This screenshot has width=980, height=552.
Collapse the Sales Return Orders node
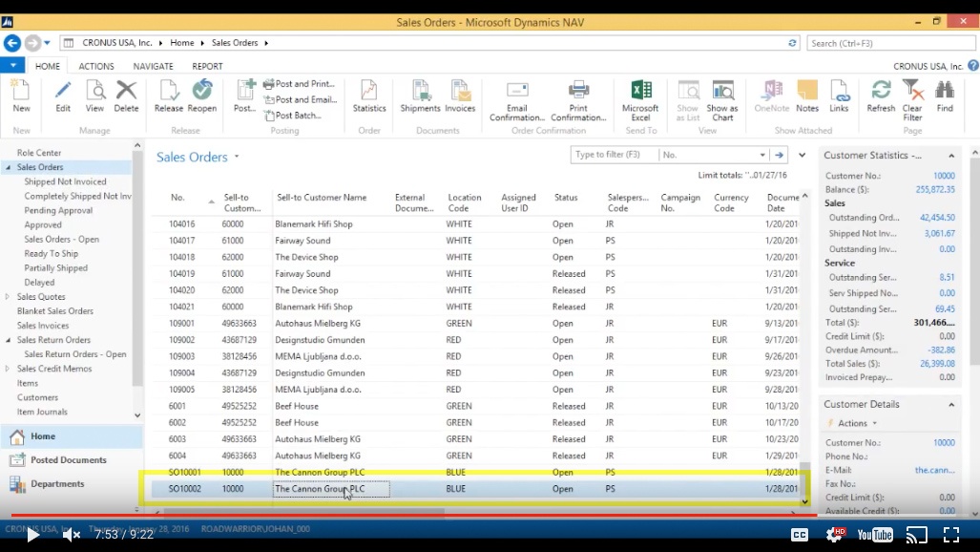[x=8, y=340]
